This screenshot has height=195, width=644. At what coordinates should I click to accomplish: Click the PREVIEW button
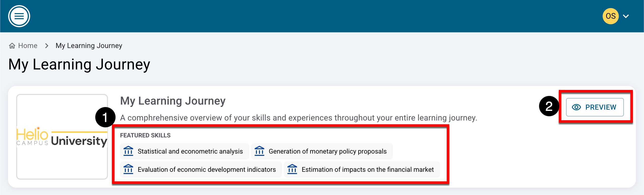click(595, 107)
